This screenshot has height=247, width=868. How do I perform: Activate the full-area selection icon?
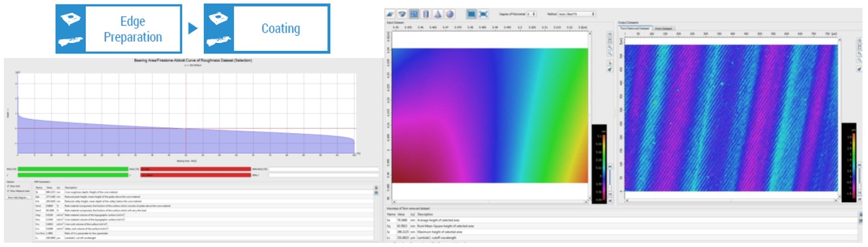coord(471,14)
